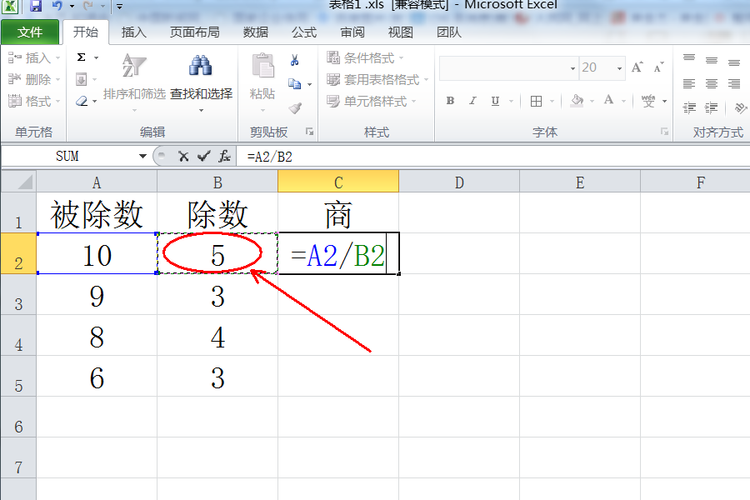Select column E header
Viewport: 750px width, 500px height.
point(580,182)
